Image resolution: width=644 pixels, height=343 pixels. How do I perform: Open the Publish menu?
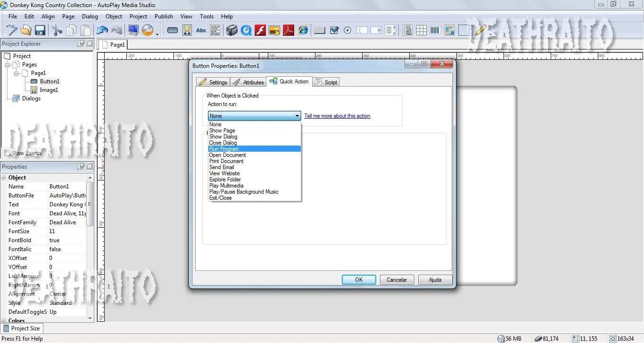[164, 16]
